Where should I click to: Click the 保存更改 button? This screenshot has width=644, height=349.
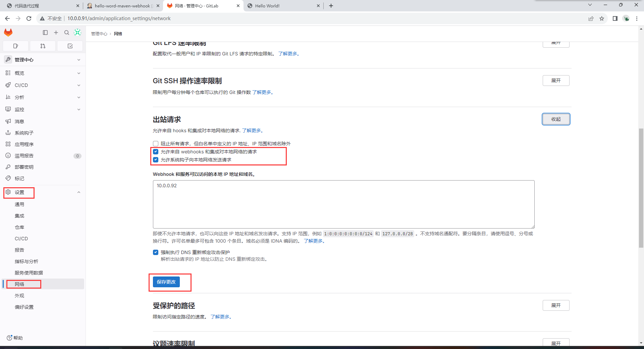tap(166, 282)
